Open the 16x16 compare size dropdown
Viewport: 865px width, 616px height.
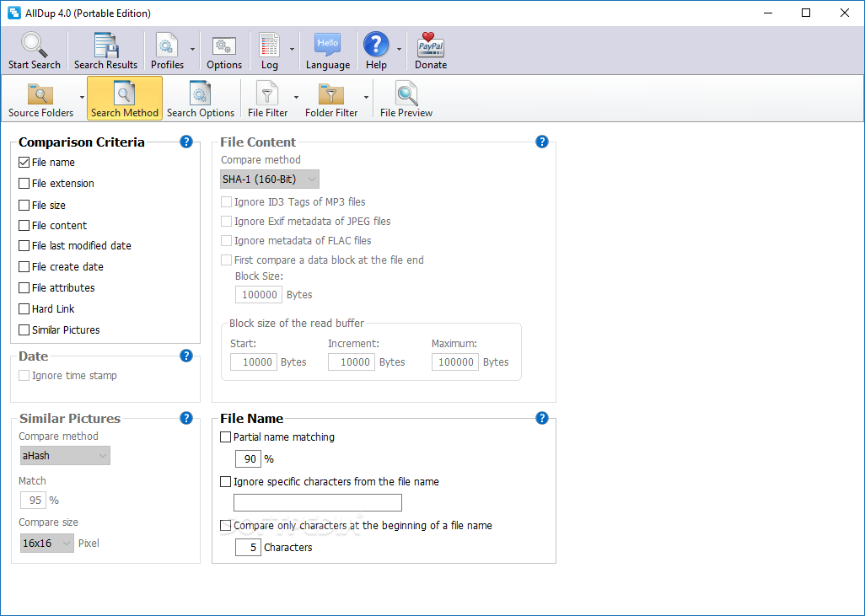pyautogui.click(x=46, y=544)
